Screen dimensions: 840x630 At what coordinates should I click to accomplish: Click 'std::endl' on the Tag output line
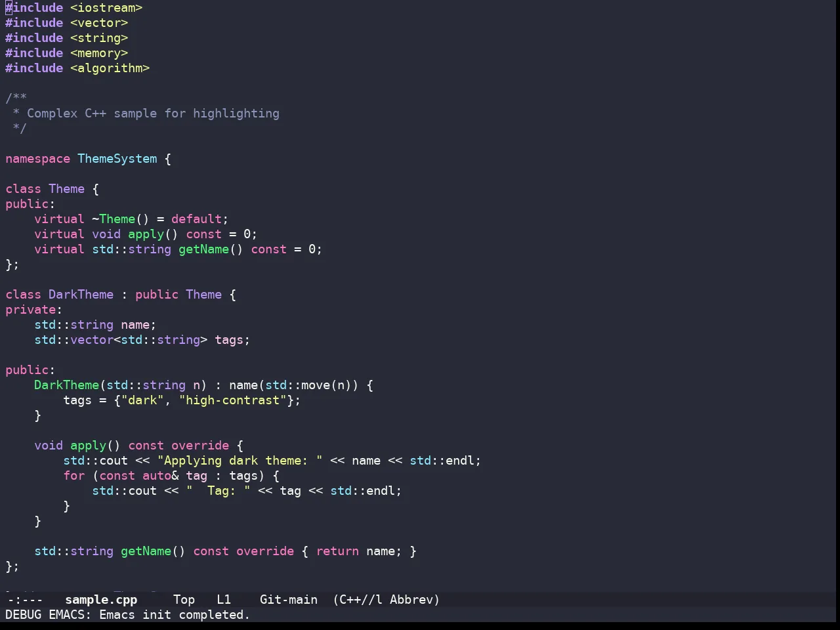click(362, 491)
